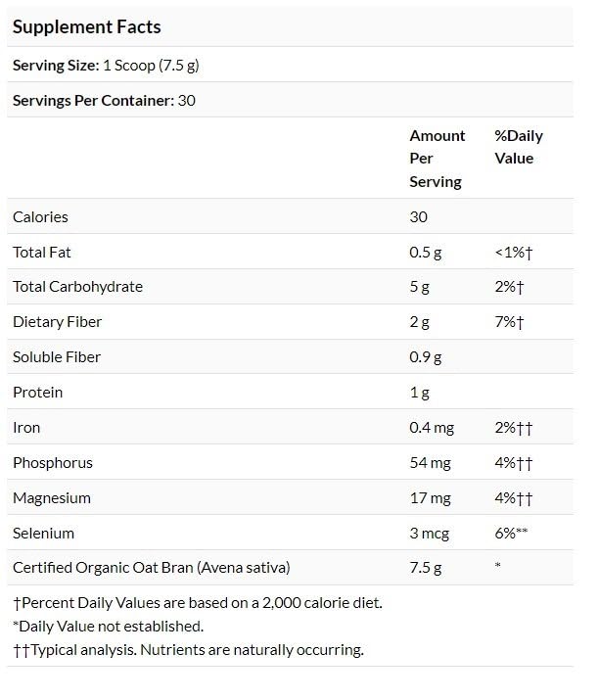Viewport: 599px width, 700px height.
Task: Click the 0.9 g Soluble Fiber amount
Action: [426, 357]
